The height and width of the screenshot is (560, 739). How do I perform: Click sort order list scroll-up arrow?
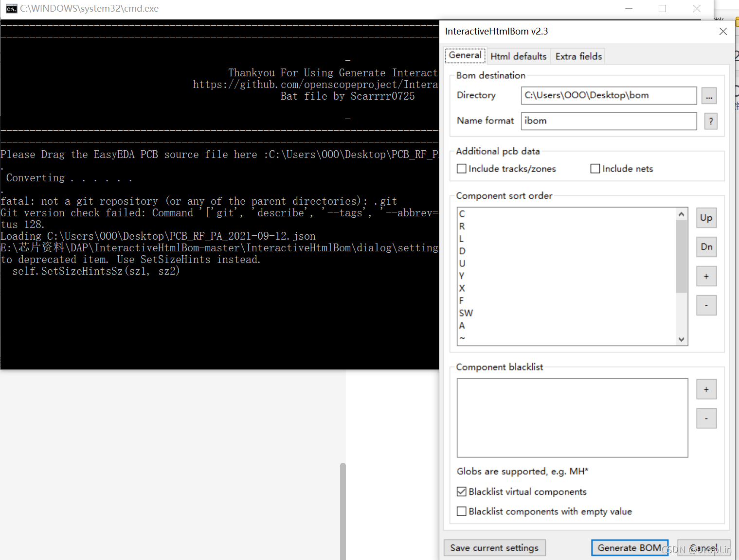point(682,214)
